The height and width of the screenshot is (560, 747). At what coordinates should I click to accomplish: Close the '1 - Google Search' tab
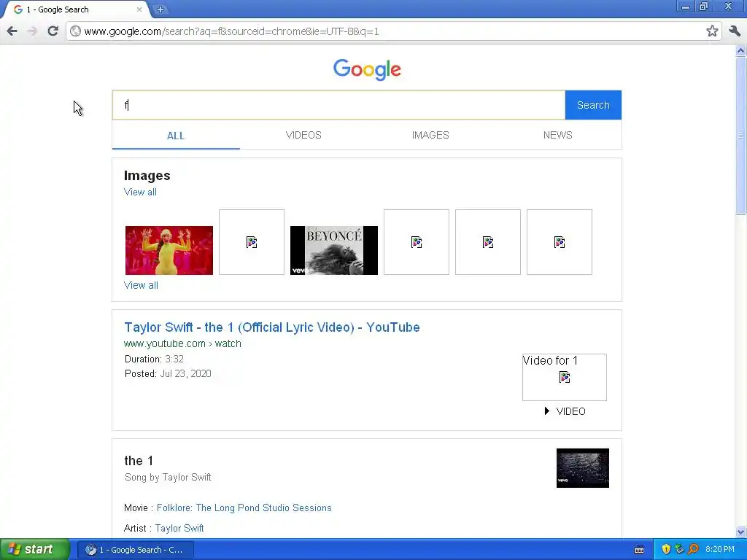[139, 9]
